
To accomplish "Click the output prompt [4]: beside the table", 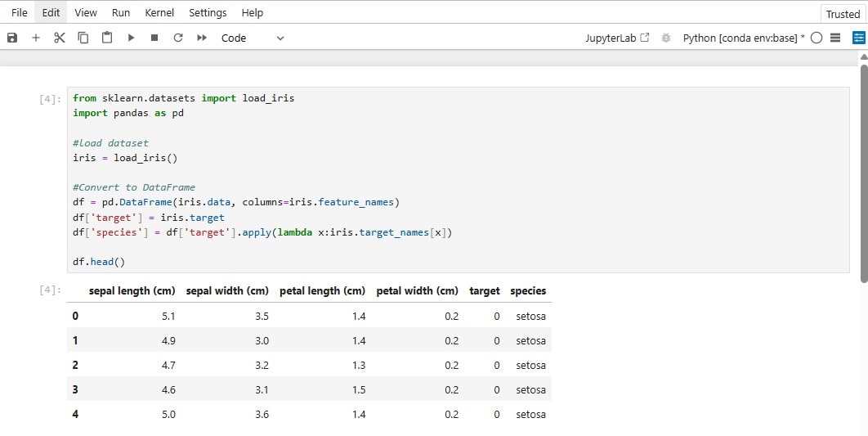I will tap(50, 290).
